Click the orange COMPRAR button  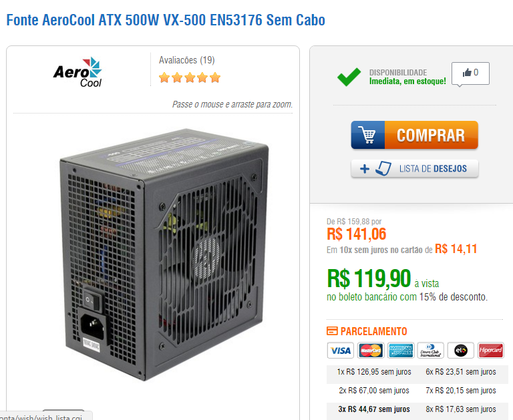click(x=415, y=135)
